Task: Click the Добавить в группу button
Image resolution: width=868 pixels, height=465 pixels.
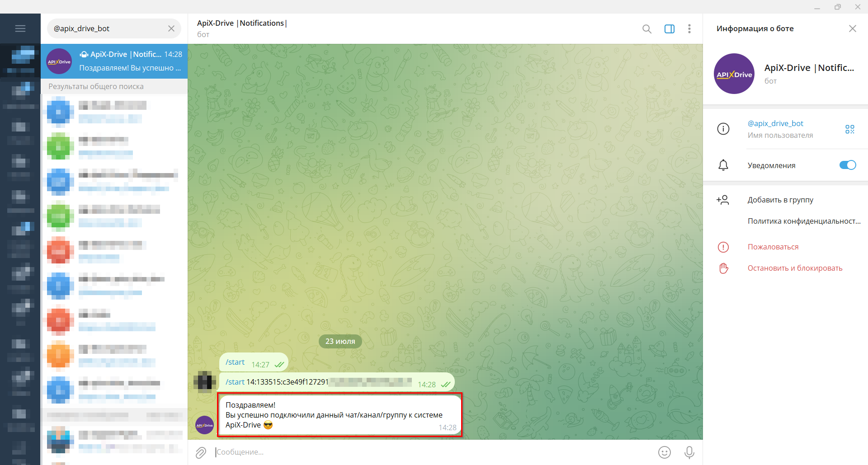Action: [x=780, y=200]
